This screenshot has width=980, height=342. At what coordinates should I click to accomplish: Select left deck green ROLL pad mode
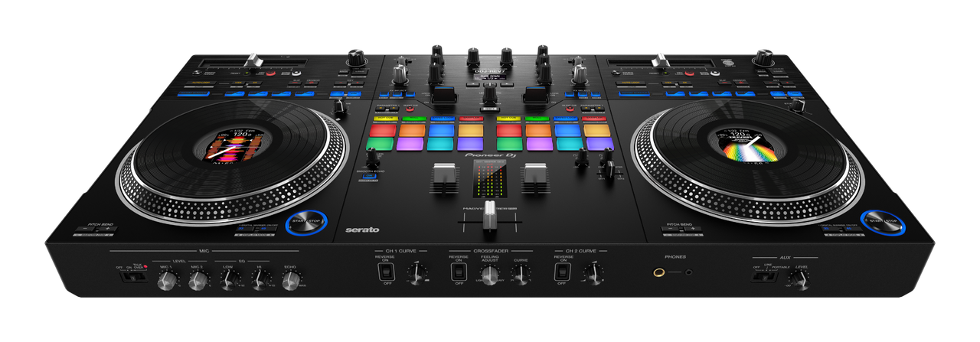point(414,119)
